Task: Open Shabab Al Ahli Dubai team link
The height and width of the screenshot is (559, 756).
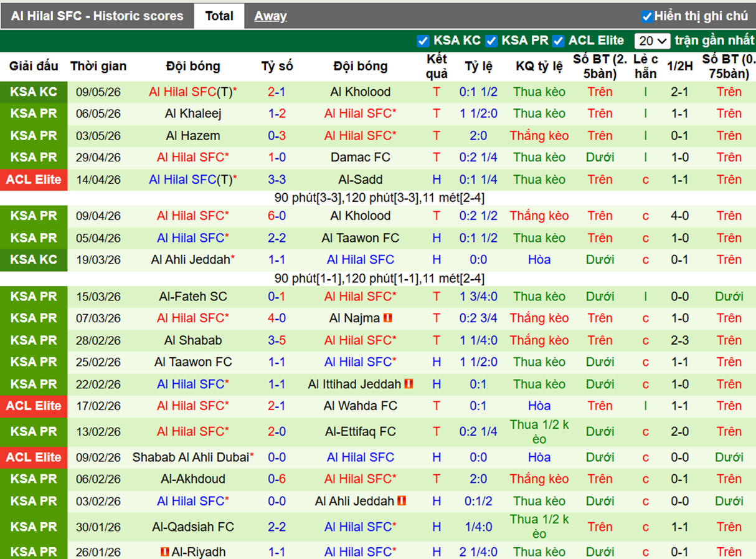Action: (x=191, y=457)
